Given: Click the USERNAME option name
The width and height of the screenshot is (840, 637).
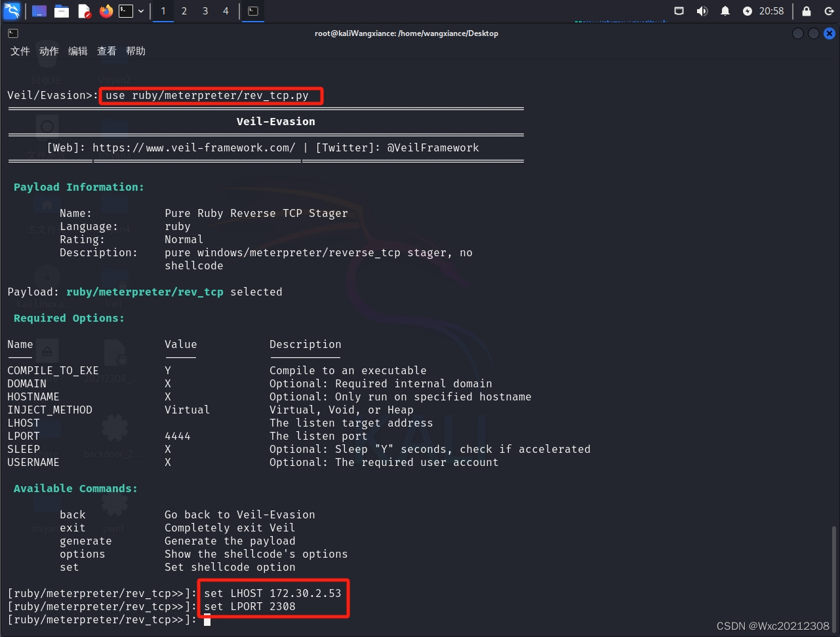Looking at the screenshot, I should 33,463.
